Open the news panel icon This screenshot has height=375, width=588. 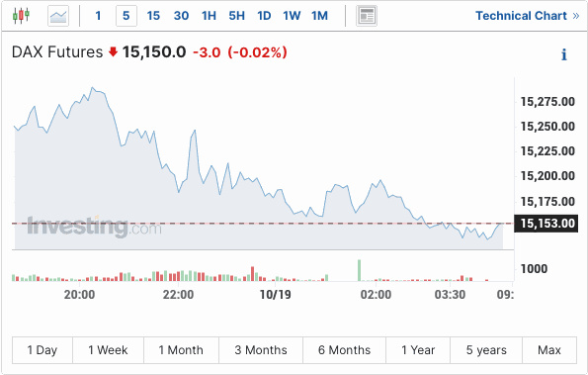[367, 16]
